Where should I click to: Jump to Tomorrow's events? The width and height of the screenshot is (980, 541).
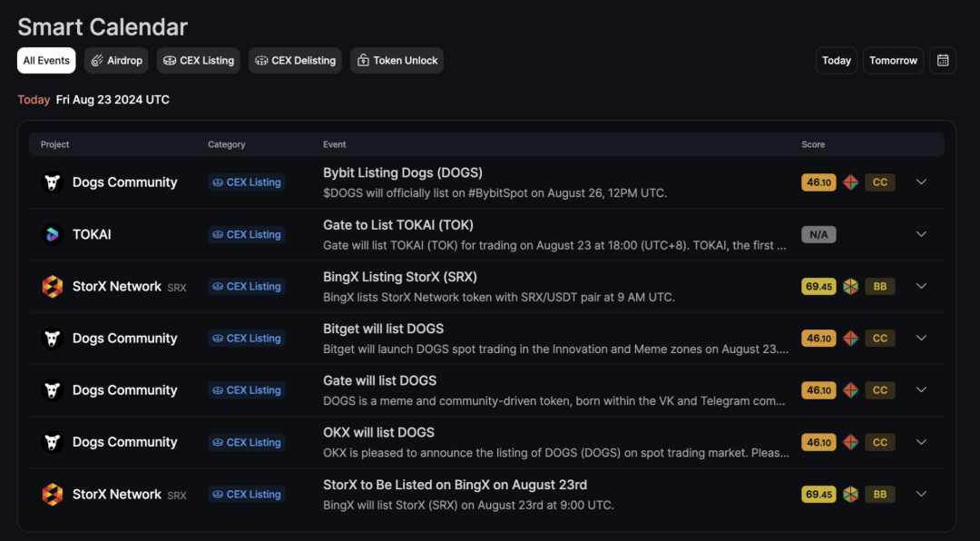tap(893, 61)
